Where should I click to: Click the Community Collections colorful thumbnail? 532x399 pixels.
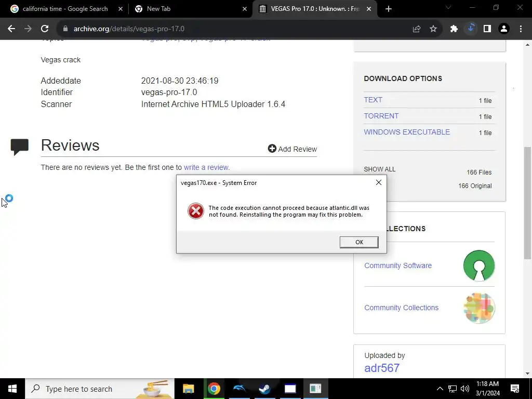click(478, 308)
